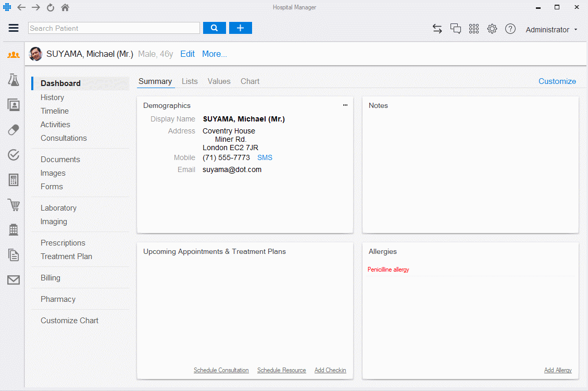
Task: Click the Patients group icon in sidebar
Action: pos(14,55)
